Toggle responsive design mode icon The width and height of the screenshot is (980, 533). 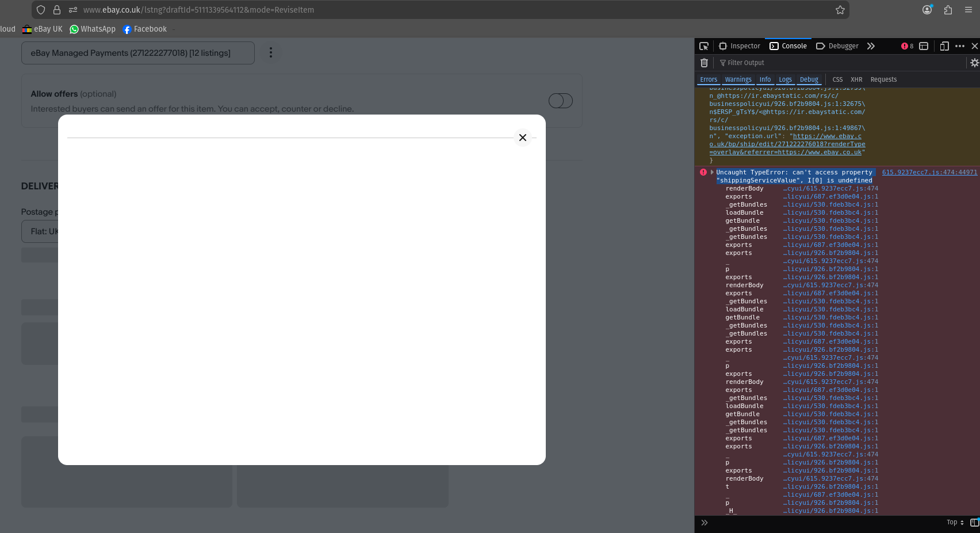(944, 46)
